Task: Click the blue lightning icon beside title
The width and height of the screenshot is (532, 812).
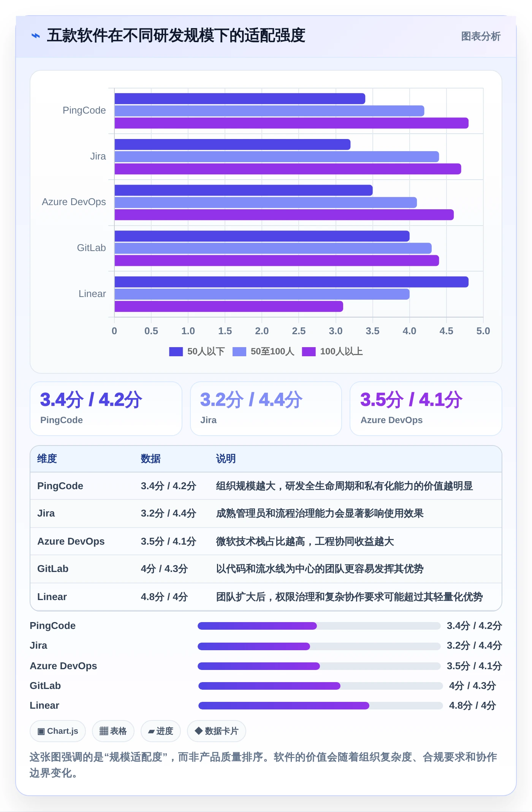Action: tap(36, 36)
